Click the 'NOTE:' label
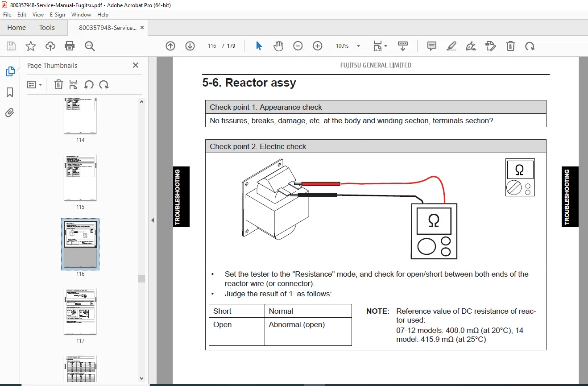Image resolution: width=588 pixels, height=386 pixels. [378, 311]
